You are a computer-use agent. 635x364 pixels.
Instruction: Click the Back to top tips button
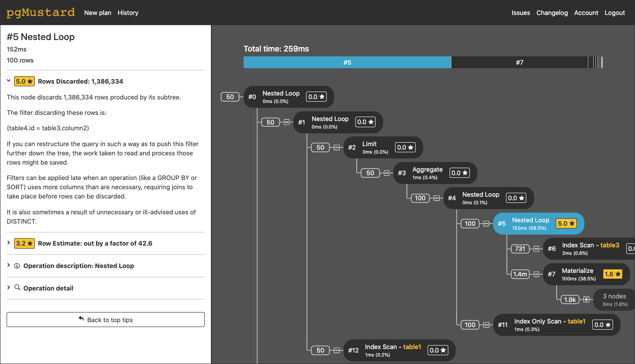click(105, 320)
